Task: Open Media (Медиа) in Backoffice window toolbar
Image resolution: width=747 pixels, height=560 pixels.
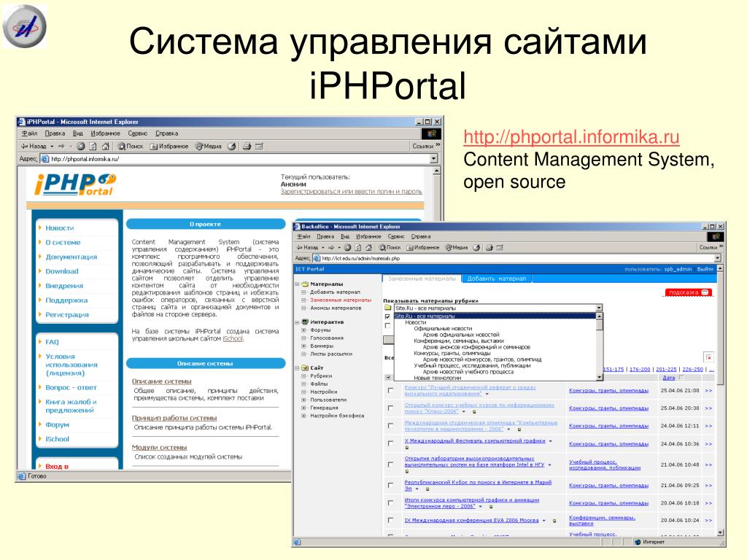Action: click(x=457, y=248)
